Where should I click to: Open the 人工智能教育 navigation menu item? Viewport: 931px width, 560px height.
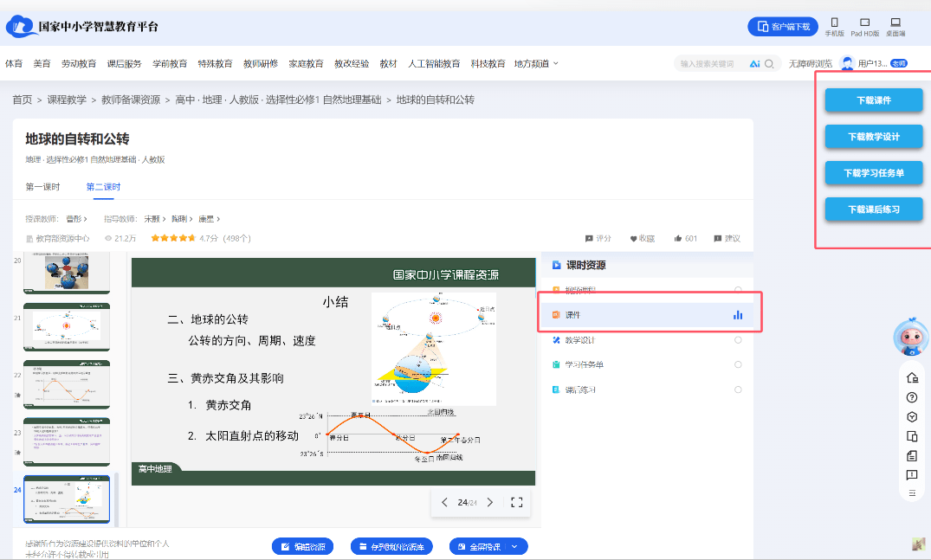pos(433,62)
